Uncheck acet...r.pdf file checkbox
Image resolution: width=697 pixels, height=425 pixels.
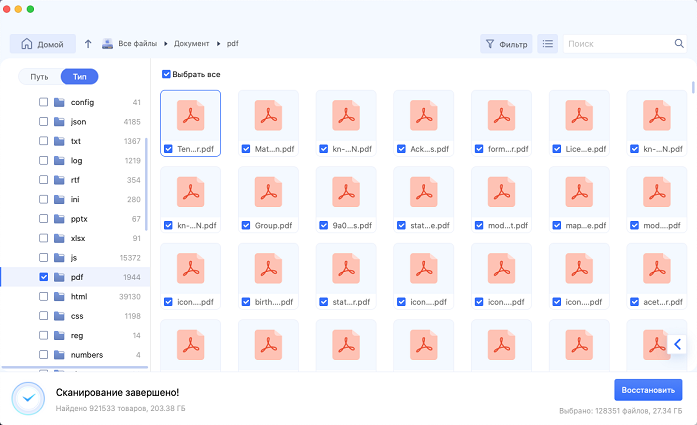pyautogui.click(x=634, y=302)
